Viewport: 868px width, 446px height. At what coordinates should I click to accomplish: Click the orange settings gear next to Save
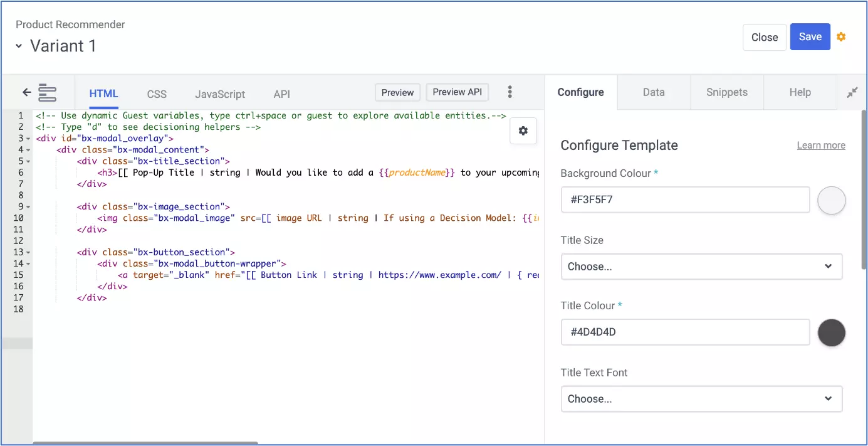click(841, 37)
